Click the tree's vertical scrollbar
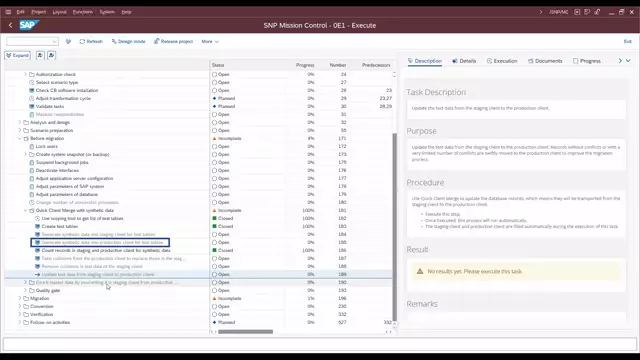This screenshot has width=640, height=360. click(394, 227)
